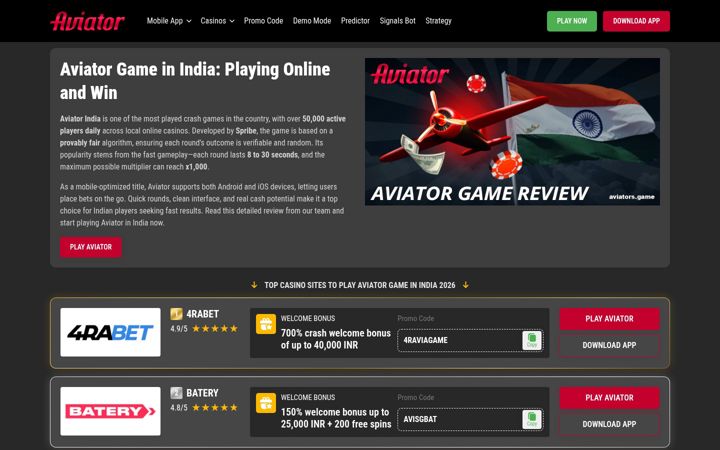Image resolution: width=720 pixels, height=450 pixels.
Task: Click the 4RABET casino logo thumbnail
Action: click(110, 332)
